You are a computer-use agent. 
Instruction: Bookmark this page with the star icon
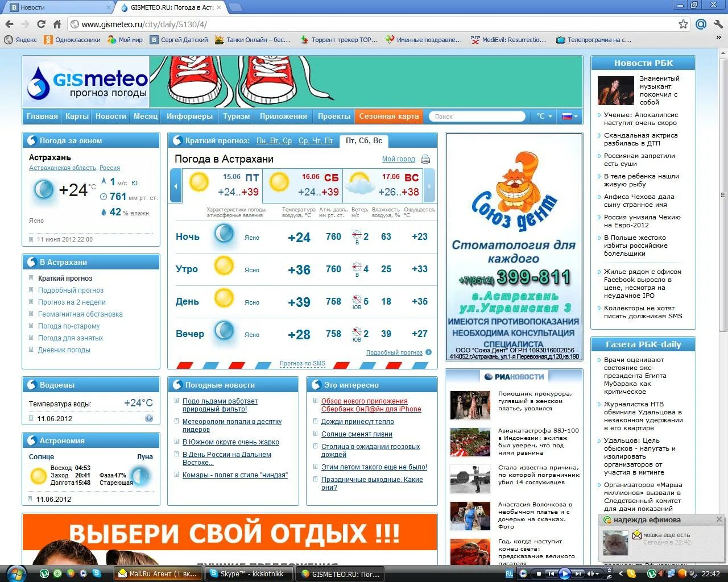pos(683,24)
